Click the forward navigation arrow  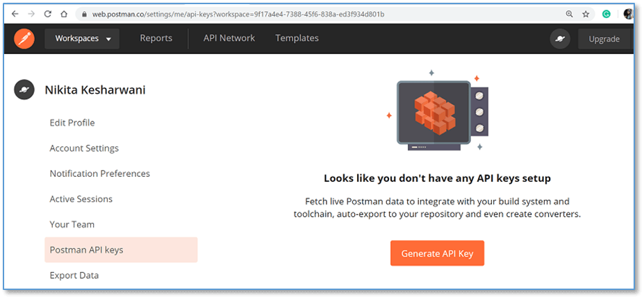31,14
